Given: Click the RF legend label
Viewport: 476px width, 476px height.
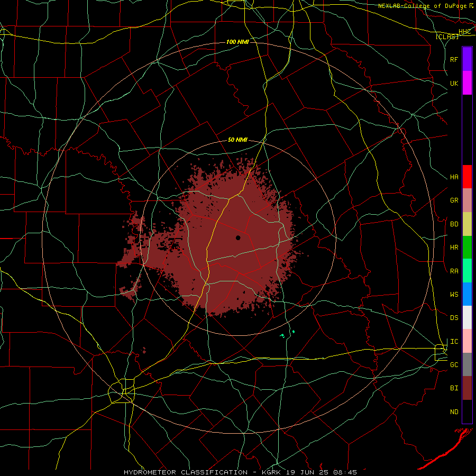Looking at the screenshot, I should click(454, 59).
